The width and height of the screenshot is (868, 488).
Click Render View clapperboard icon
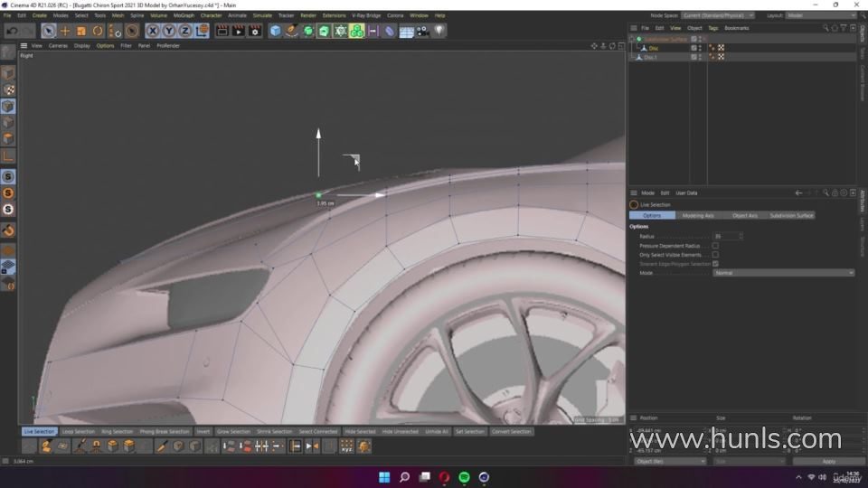[x=222, y=31]
